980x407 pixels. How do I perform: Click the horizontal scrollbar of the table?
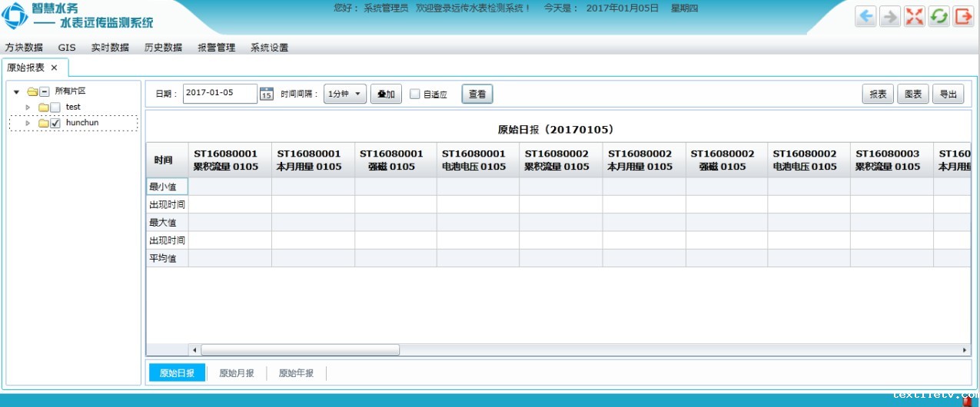point(300,350)
